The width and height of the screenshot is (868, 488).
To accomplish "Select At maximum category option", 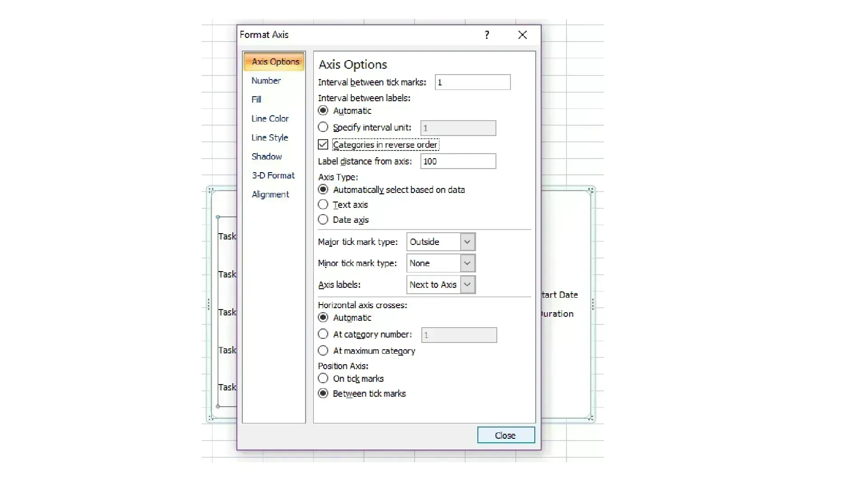I will 323,351.
